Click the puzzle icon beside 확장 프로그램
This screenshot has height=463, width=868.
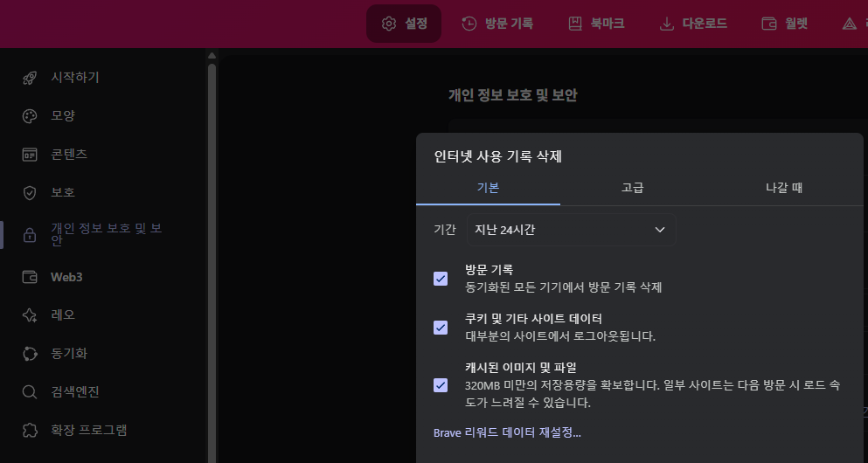point(30,430)
